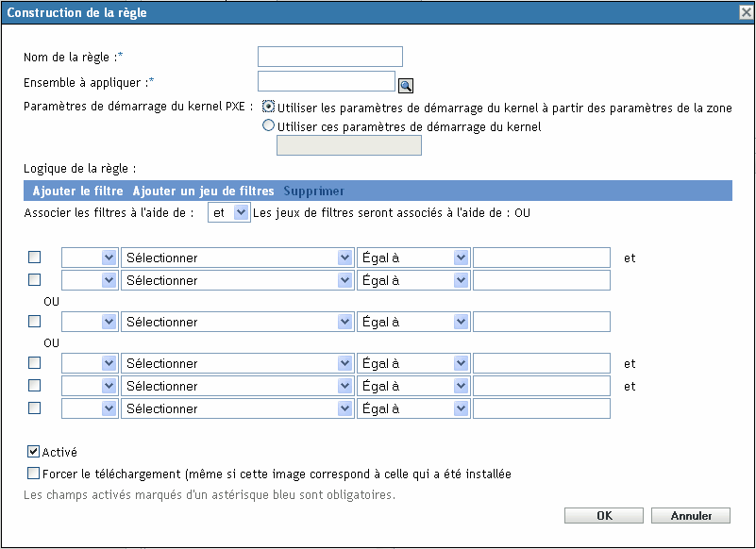
Task: Focus the Nom de la règle field
Action: [330, 57]
